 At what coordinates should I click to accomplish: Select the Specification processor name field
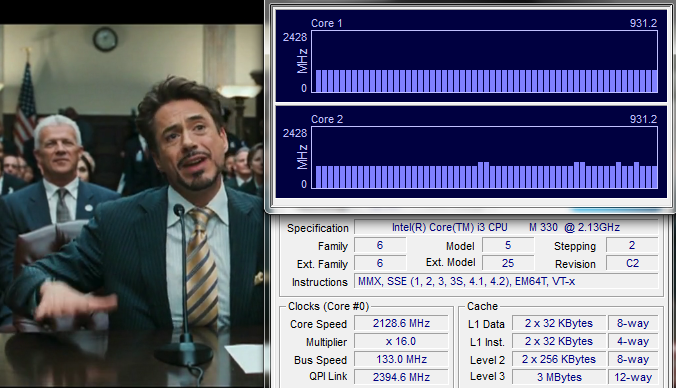coord(506,227)
